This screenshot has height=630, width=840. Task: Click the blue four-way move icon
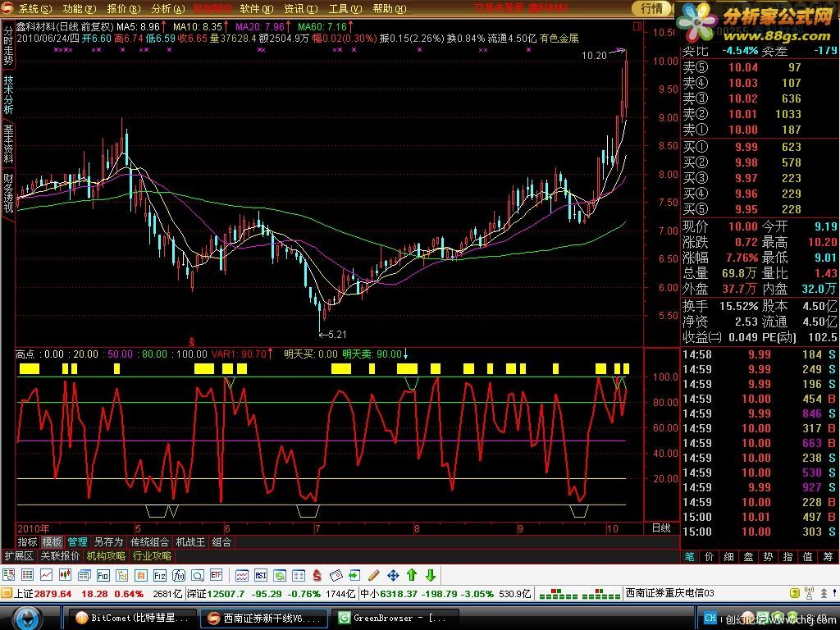pyautogui.click(x=393, y=575)
